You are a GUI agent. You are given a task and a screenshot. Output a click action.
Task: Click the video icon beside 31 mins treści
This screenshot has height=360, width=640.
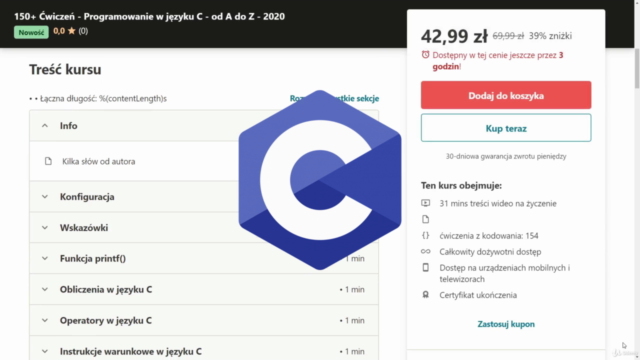[425, 203]
